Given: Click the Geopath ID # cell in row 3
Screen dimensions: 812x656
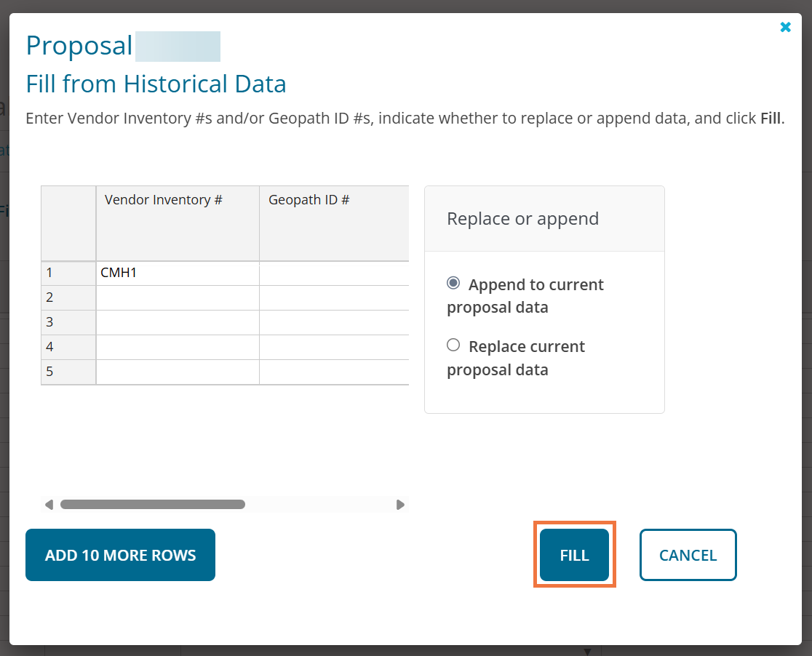Looking at the screenshot, I should pos(333,322).
